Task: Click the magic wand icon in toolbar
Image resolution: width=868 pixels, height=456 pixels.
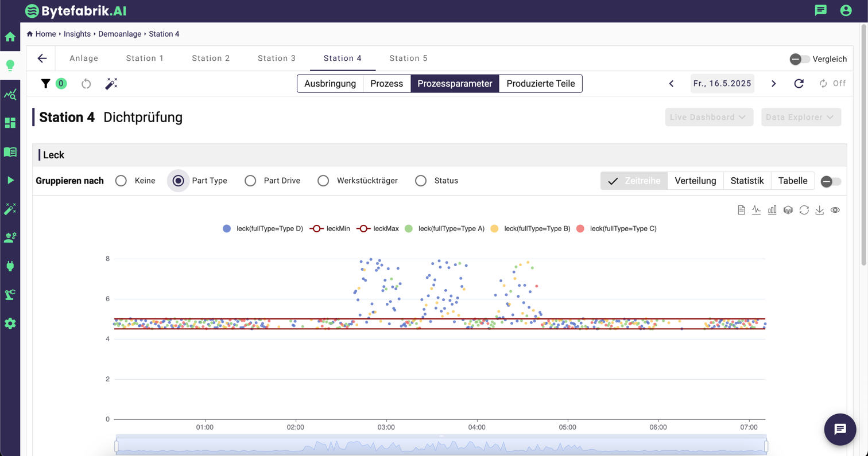Action: point(111,84)
